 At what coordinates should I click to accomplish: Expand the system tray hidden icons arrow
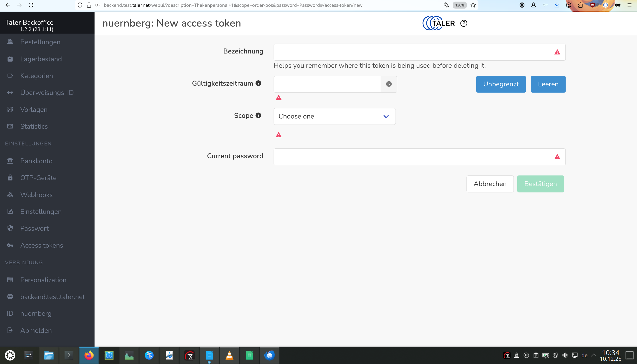tap(594, 355)
